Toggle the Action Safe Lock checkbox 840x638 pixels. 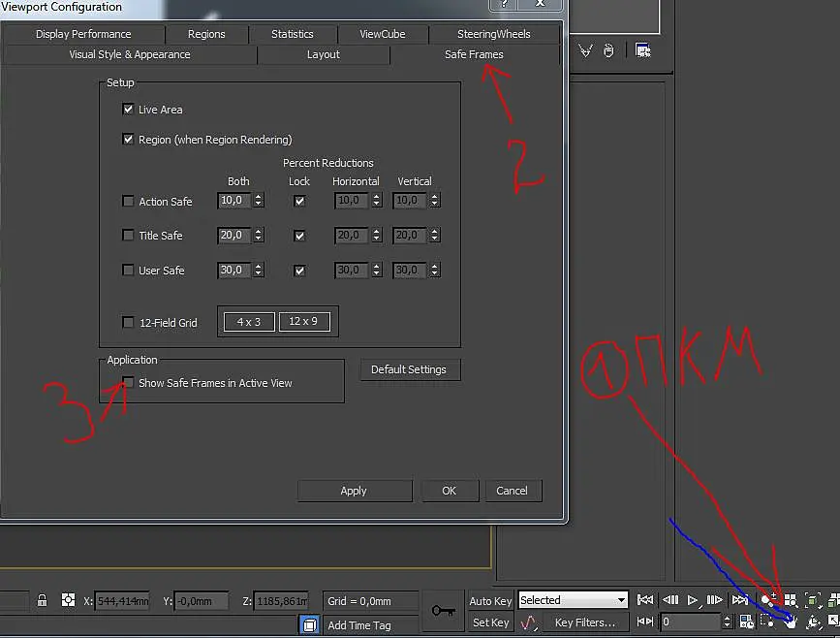pos(299,201)
